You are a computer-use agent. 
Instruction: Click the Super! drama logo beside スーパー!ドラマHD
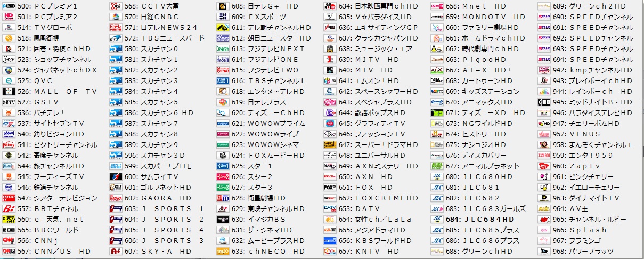point(330,144)
